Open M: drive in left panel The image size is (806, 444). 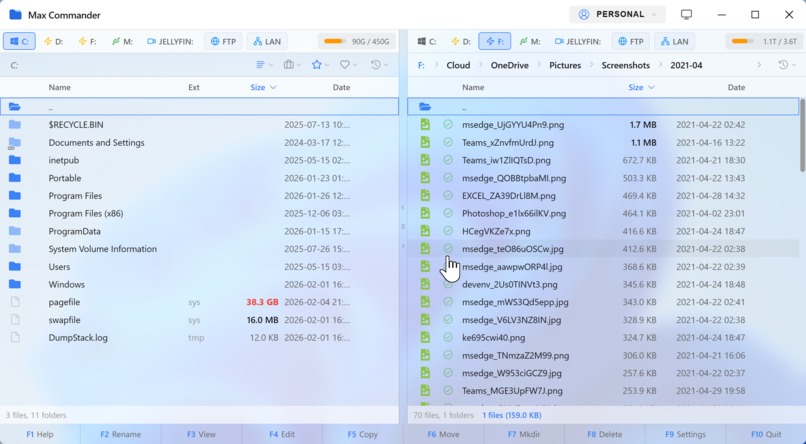tap(122, 41)
